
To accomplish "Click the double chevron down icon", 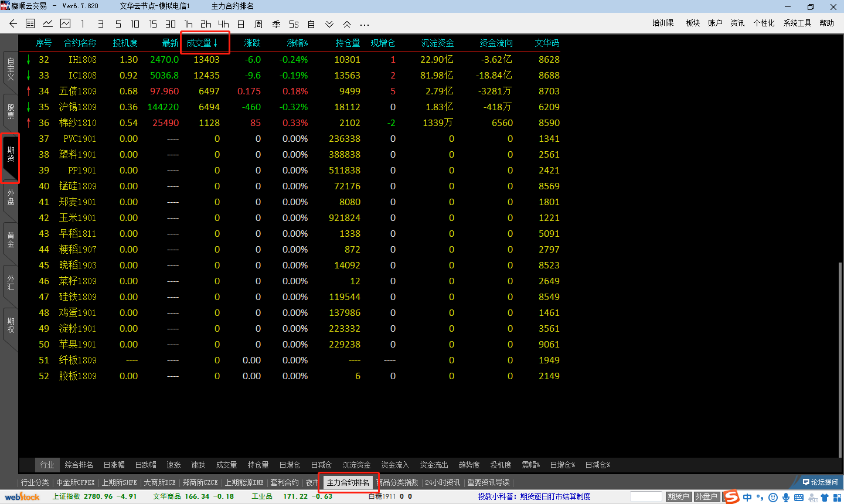I will [329, 24].
